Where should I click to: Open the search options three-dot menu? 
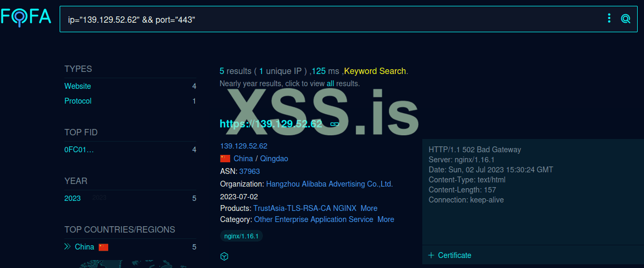pyautogui.click(x=609, y=19)
